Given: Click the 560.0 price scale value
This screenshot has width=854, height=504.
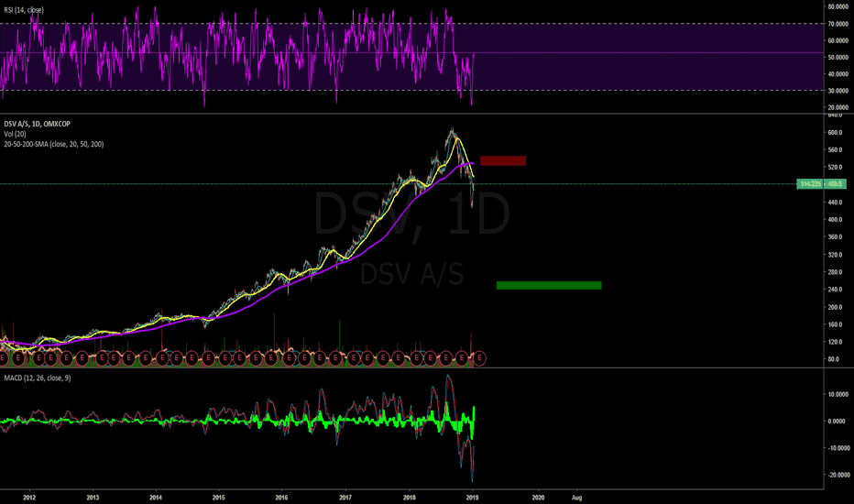Looking at the screenshot, I should pos(835,150).
